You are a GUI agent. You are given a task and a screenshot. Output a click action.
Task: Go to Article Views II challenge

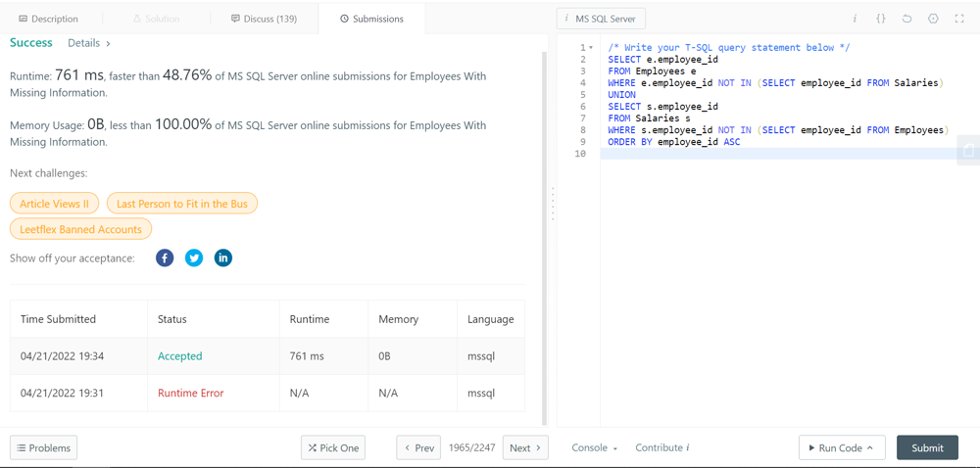point(54,204)
